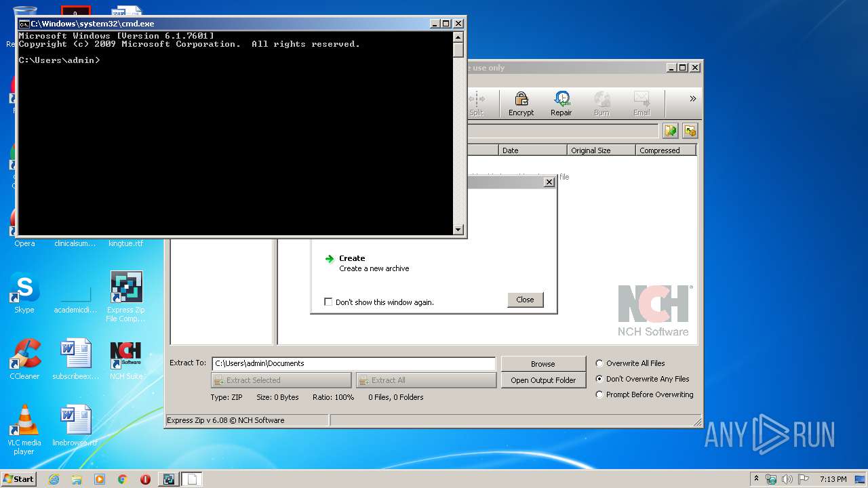Click the folder-with-box icon beside path bar
The width and height of the screenshot is (868, 488).
click(690, 131)
